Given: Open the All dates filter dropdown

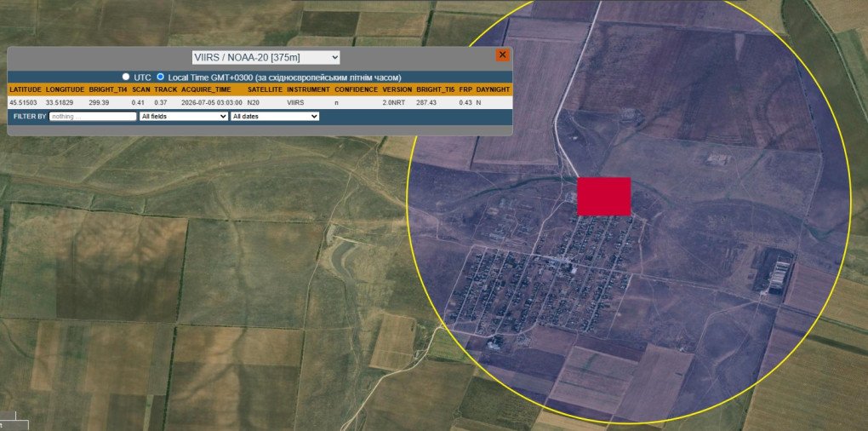Looking at the screenshot, I should [275, 117].
